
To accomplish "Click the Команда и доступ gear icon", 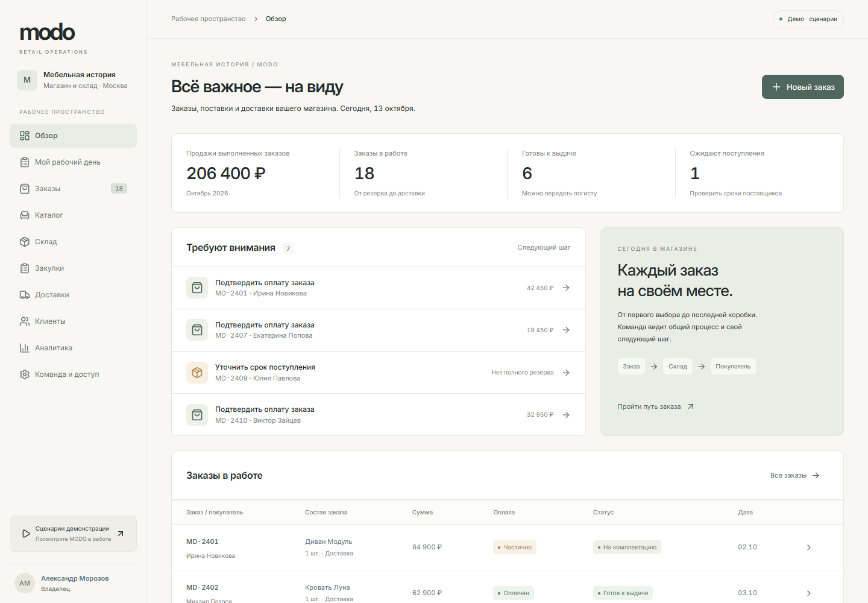I will point(25,374).
